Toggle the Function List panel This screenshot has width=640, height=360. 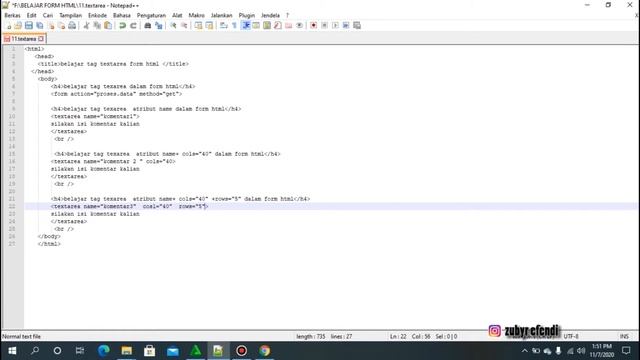(x=278, y=26)
